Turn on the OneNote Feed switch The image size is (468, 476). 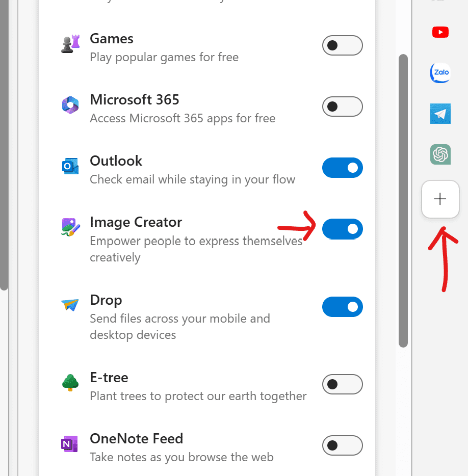[x=343, y=445]
